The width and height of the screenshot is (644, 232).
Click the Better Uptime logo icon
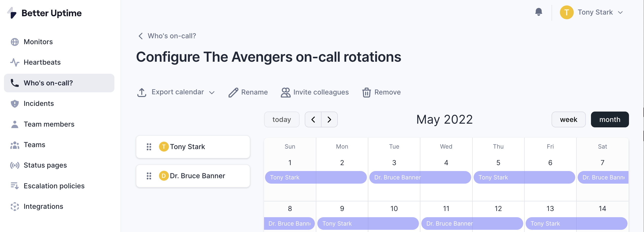[x=12, y=13]
